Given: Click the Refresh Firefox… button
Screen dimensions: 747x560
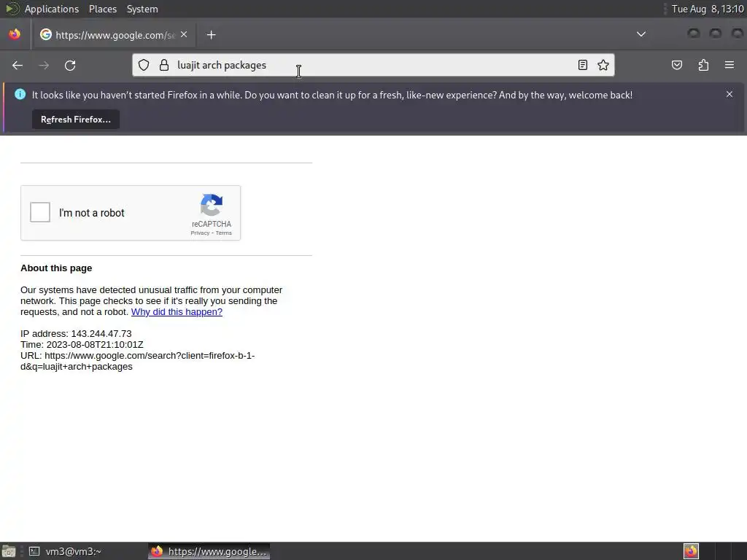Looking at the screenshot, I should (76, 120).
